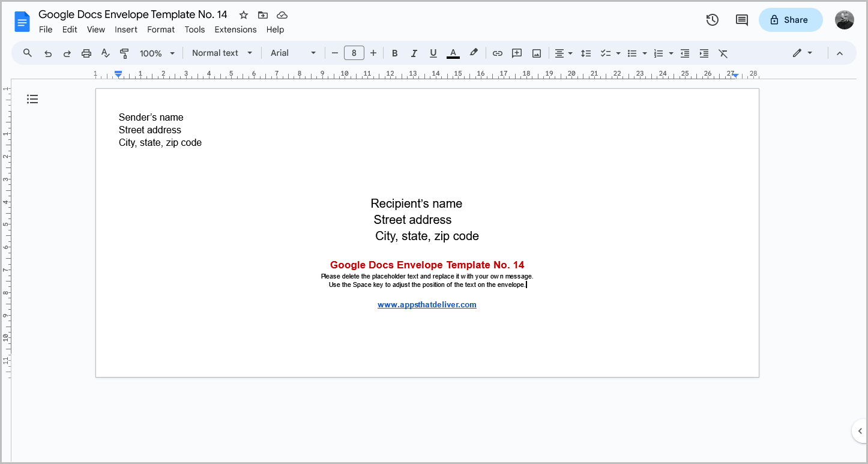The image size is (868, 464).
Task: Add a comment from the toolbar
Action: point(517,53)
